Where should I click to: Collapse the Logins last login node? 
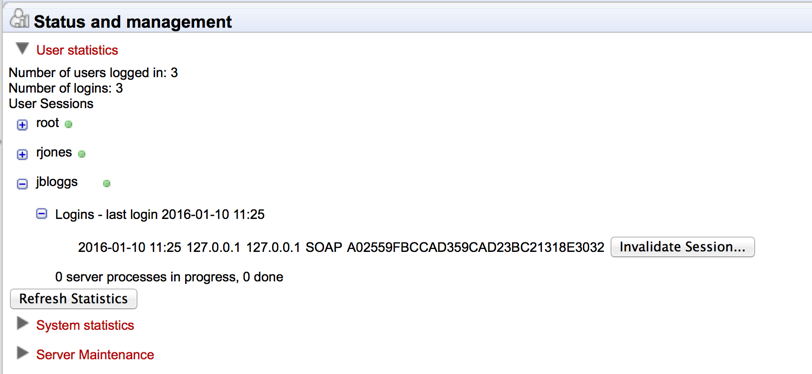click(x=41, y=213)
